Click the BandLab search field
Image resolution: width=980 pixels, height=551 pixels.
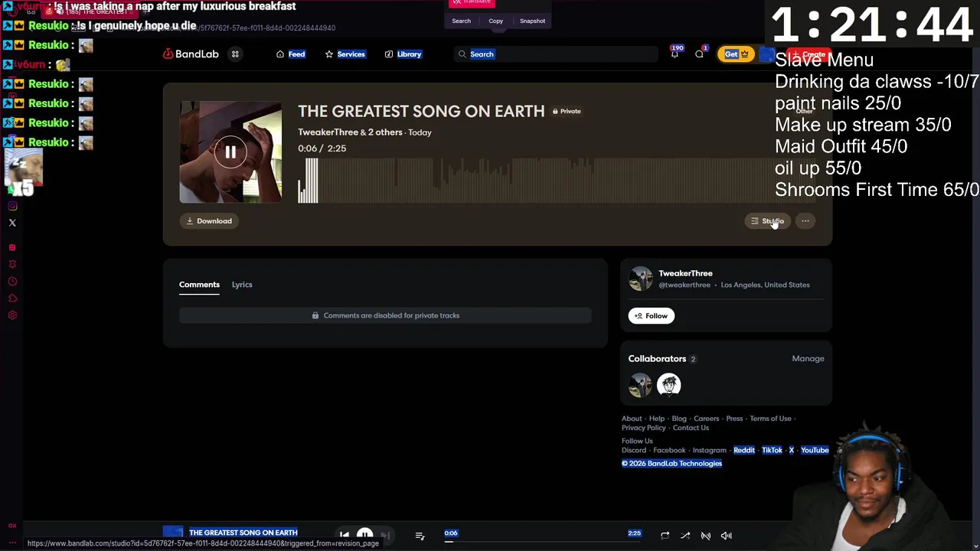(556, 54)
